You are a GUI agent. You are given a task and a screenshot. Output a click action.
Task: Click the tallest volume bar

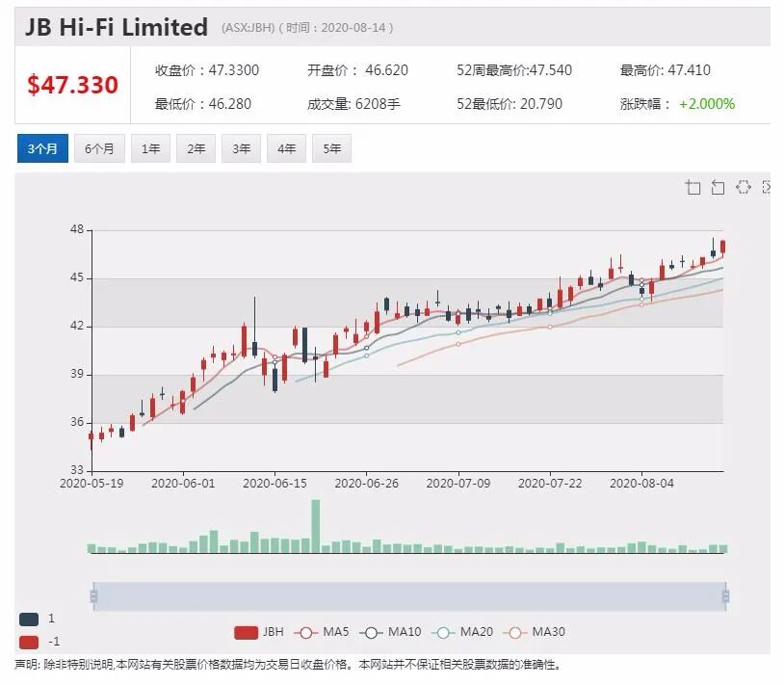tap(316, 526)
